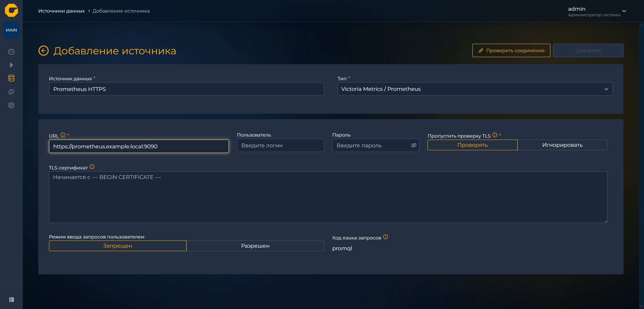Focus the URL input field

coord(139,146)
